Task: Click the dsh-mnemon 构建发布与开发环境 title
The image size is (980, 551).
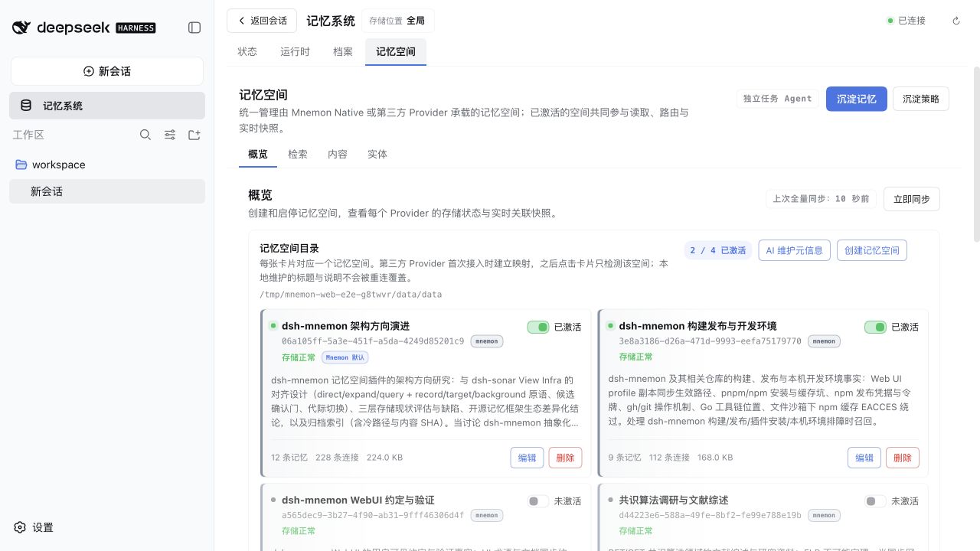Action: (x=697, y=326)
